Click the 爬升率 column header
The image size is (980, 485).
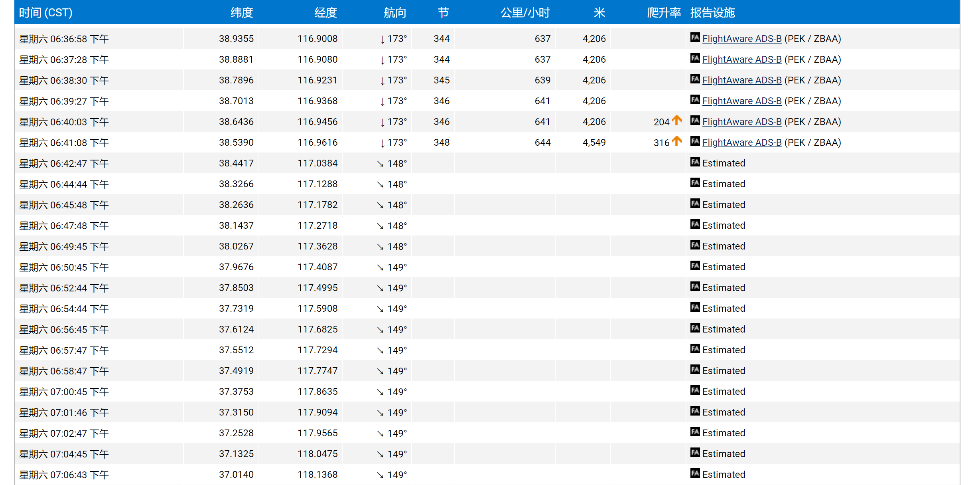[x=664, y=13]
